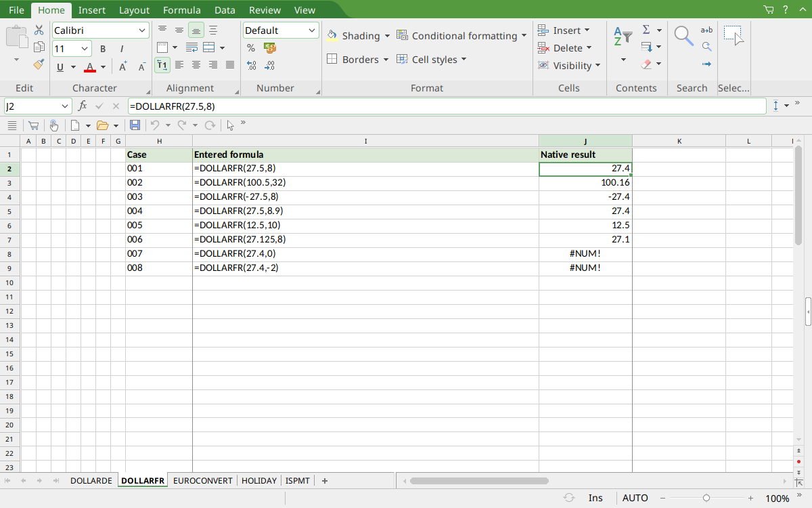Add a new sheet with plus button

325,481
